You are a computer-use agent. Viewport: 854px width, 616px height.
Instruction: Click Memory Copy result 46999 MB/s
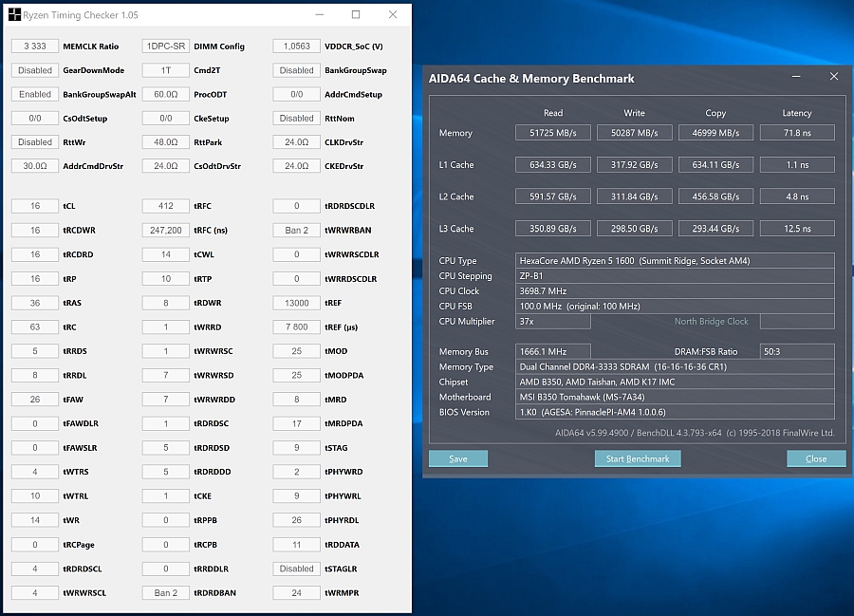tap(715, 132)
